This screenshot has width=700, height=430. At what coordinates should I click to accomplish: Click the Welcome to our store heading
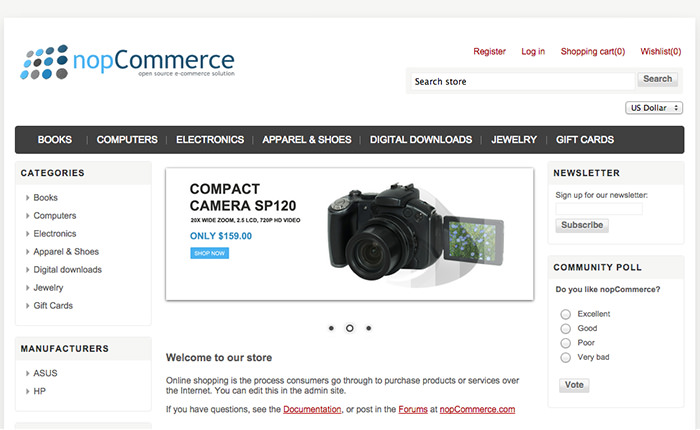(x=219, y=358)
